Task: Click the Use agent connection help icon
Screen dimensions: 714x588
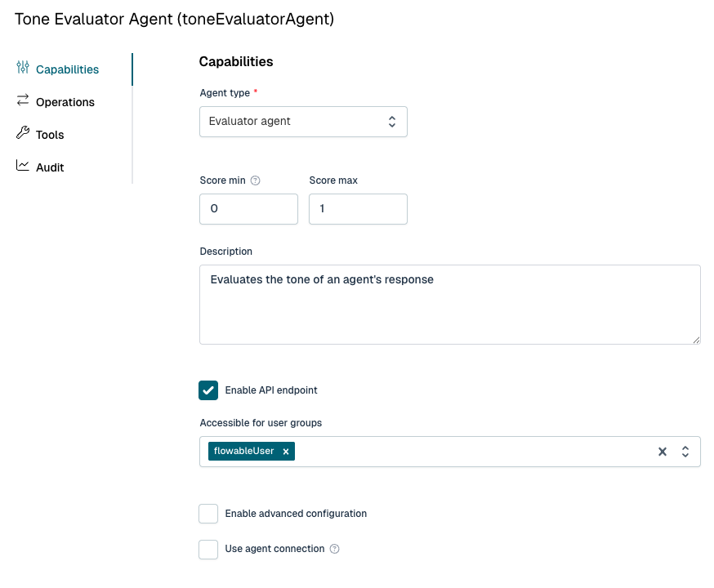Action: pyautogui.click(x=335, y=549)
